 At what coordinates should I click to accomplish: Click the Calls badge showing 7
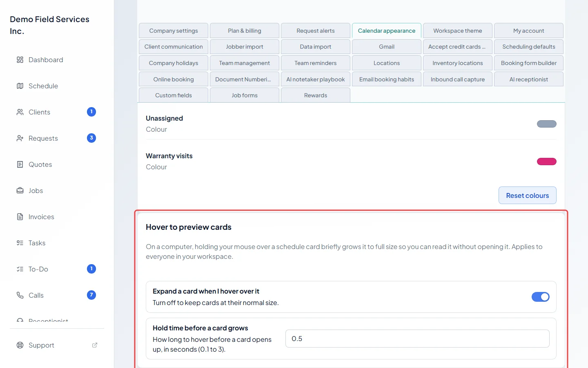[91, 295]
